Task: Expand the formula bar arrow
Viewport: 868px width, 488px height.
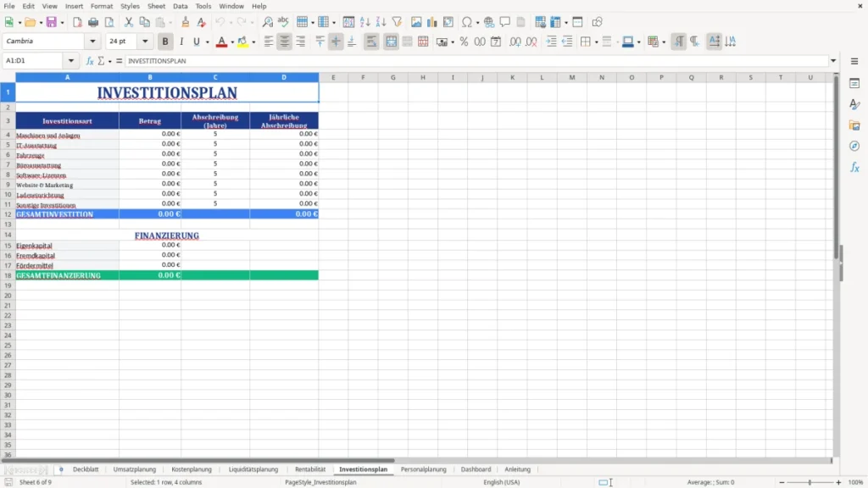Action: point(833,61)
